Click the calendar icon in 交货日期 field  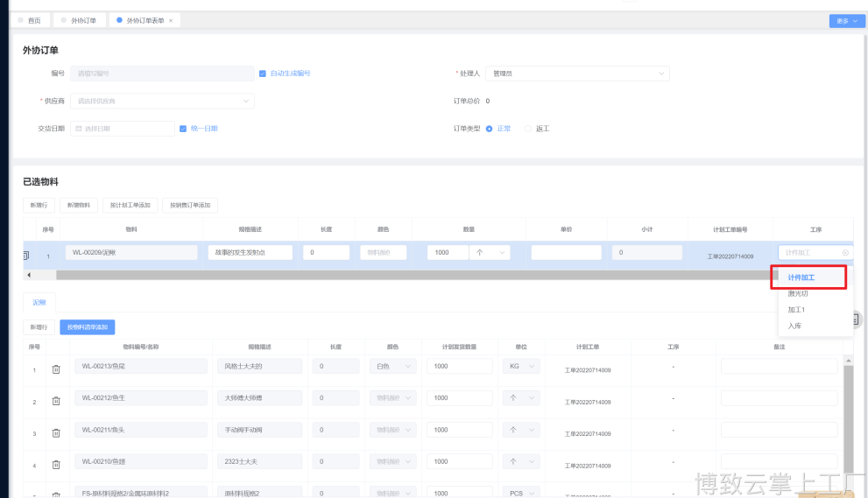click(79, 129)
